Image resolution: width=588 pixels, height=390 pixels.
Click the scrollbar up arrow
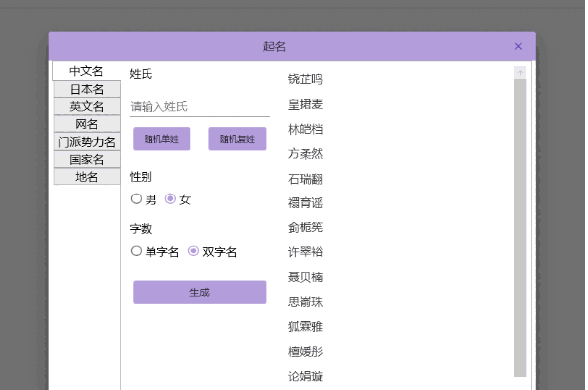(520, 73)
